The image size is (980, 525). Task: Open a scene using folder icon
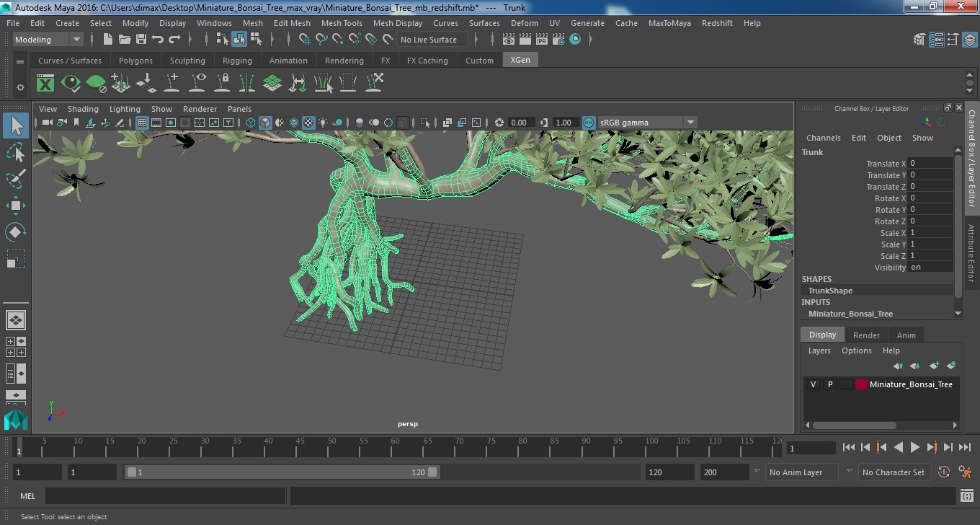125,40
